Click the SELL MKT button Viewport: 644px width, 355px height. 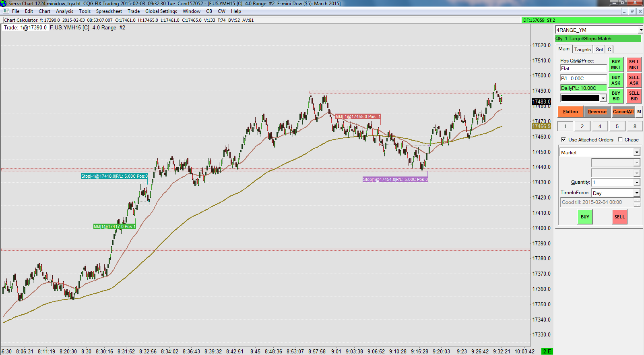(634, 64)
